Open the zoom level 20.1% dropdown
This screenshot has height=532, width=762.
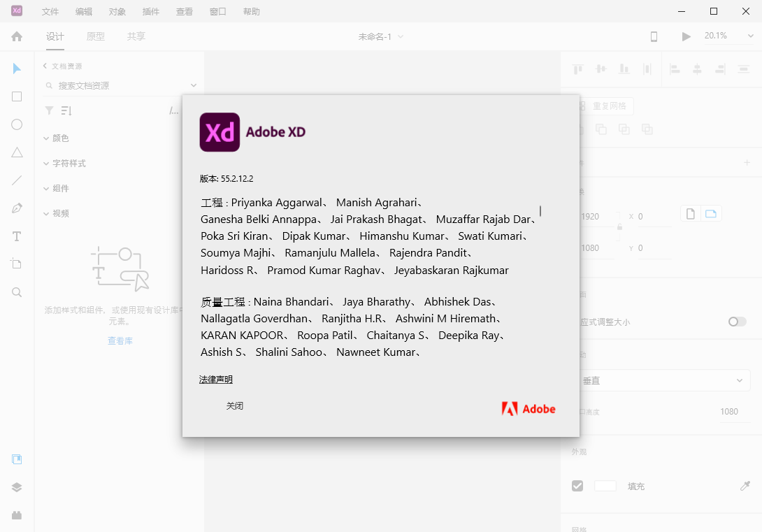[750, 36]
